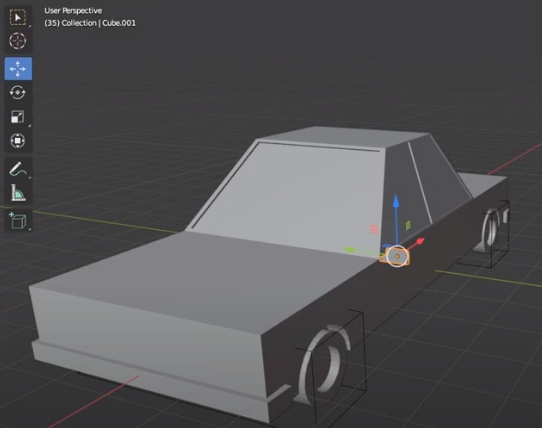Click the white center circle of gizmo
The image size is (542, 428).
tap(397, 256)
